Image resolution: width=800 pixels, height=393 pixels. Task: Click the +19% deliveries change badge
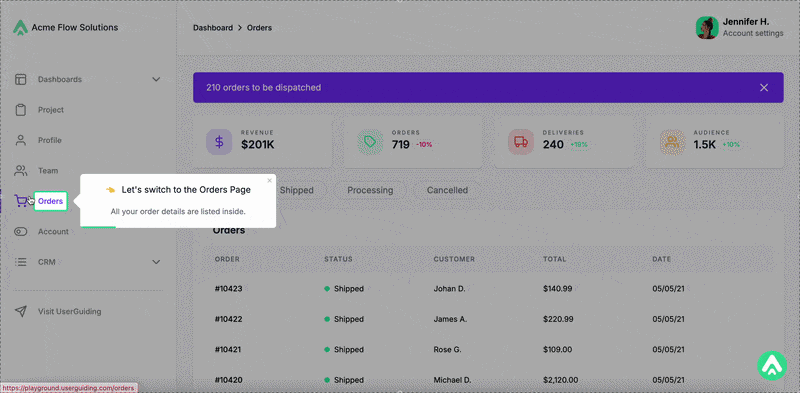pyautogui.click(x=579, y=145)
